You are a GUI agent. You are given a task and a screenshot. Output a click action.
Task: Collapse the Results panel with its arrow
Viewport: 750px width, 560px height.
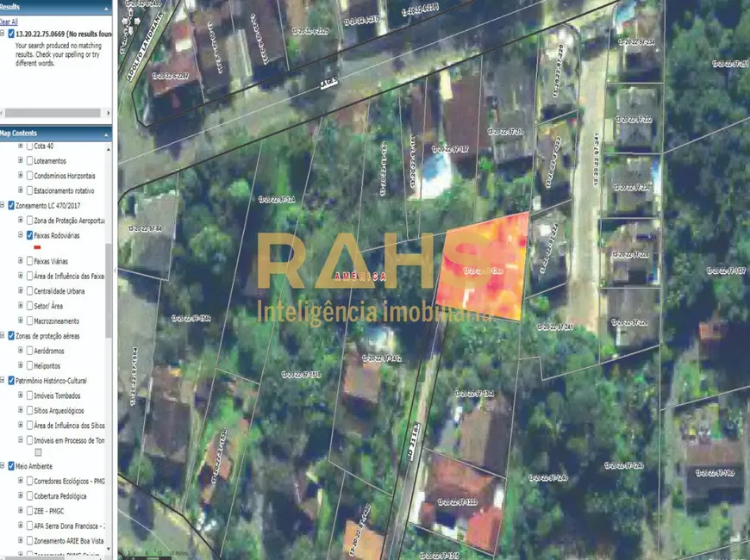[x=106, y=6]
